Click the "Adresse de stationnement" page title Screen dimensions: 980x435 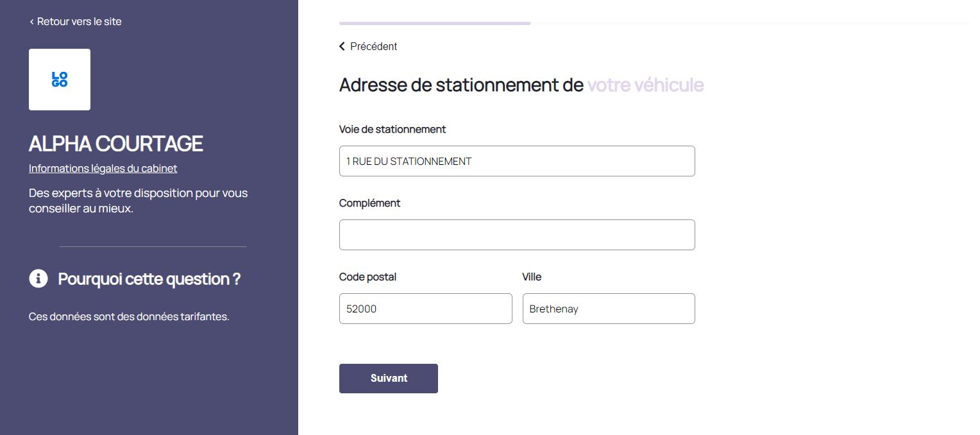tap(460, 85)
